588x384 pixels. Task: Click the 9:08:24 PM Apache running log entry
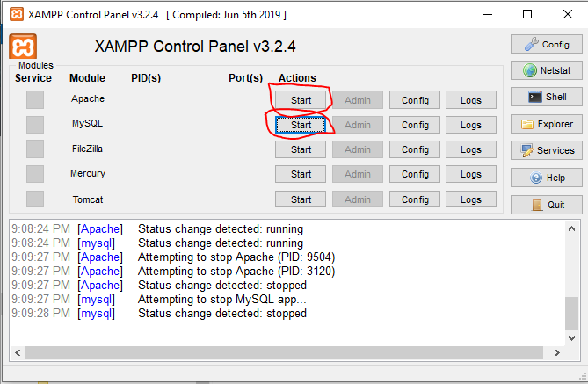(157, 229)
